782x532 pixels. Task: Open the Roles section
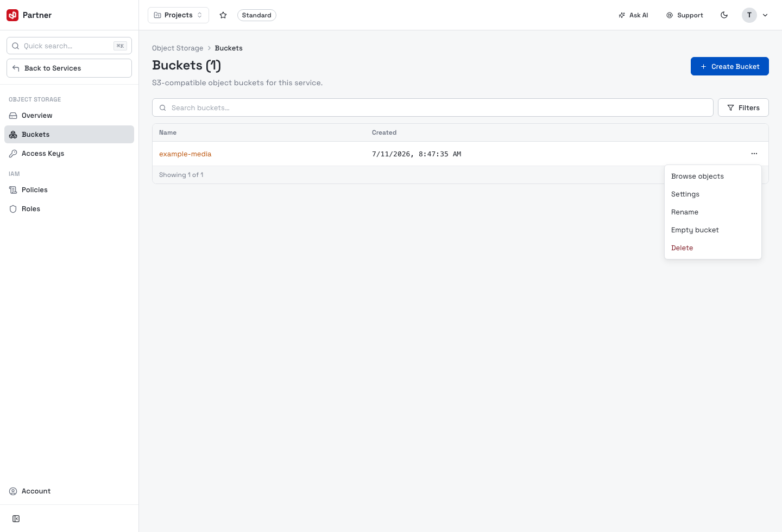(69, 209)
